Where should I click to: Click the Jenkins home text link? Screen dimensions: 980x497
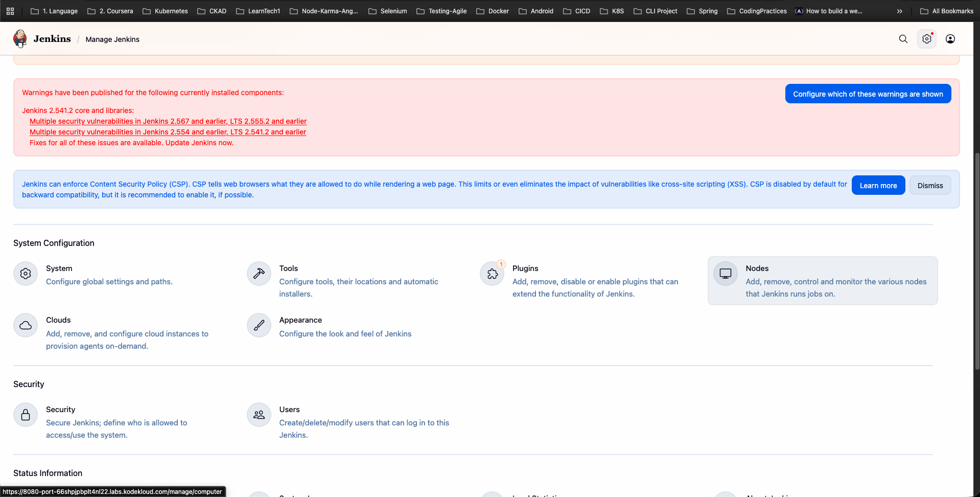[x=52, y=39]
